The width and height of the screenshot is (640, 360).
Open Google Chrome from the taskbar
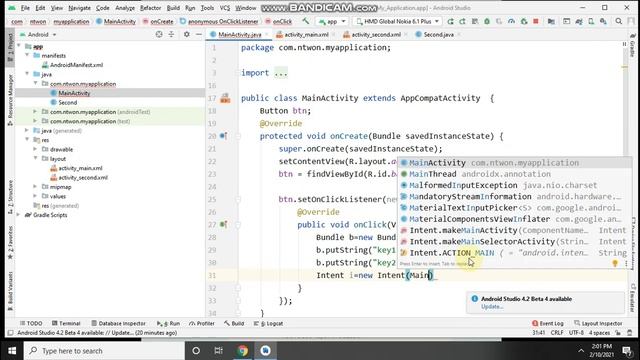click(x=242, y=351)
